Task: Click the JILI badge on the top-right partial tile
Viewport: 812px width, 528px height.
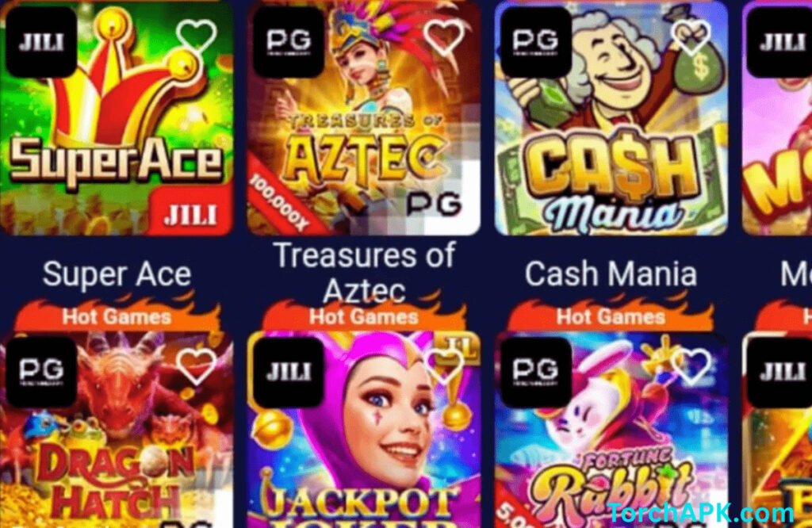Action: point(780,42)
